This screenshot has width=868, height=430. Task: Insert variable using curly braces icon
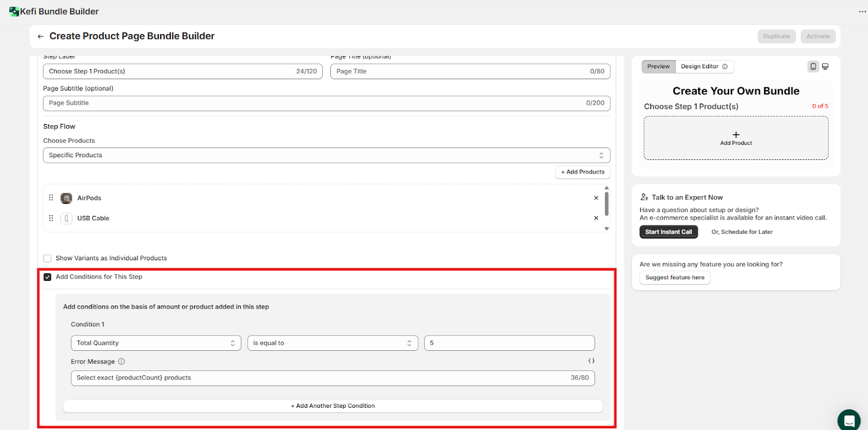(x=591, y=361)
